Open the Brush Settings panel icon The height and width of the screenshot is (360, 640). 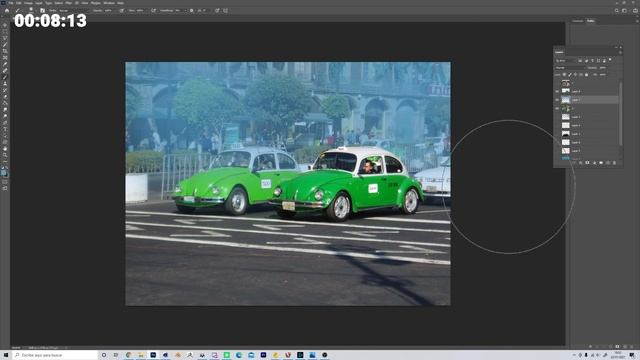pyautogui.click(x=42, y=11)
